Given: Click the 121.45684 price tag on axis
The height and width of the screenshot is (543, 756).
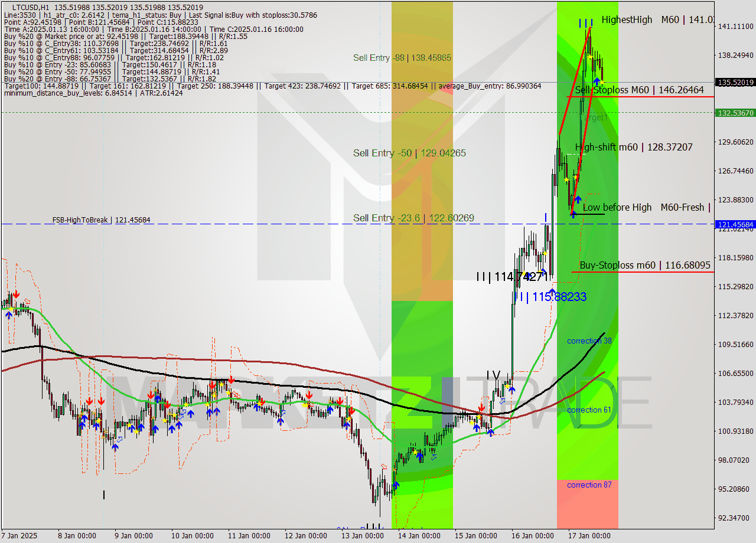Looking at the screenshot, I should click(735, 224).
